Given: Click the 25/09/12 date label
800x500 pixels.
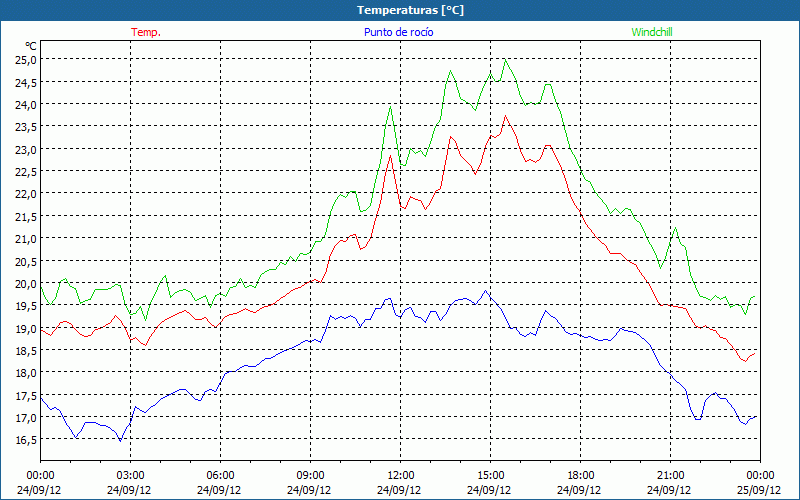Looking at the screenshot, I should tap(760, 490).
